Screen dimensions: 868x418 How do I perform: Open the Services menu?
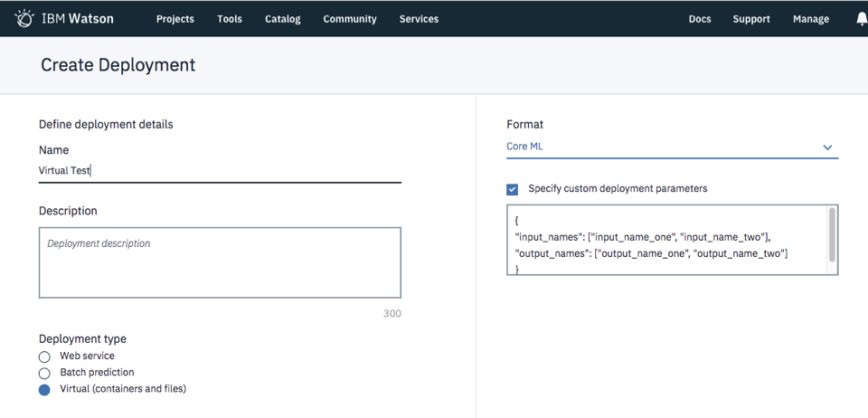pyautogui.click(x=419, y=19)
